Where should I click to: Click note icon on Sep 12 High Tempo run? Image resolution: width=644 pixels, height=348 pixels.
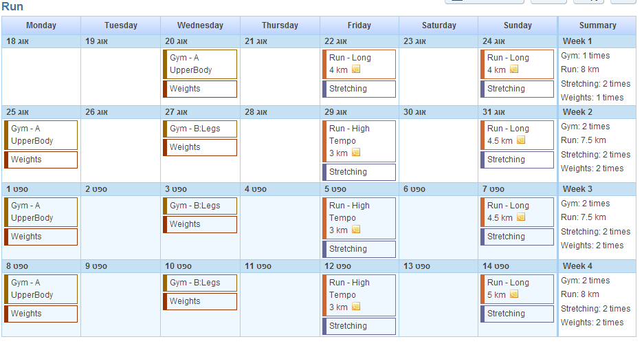pos(356,307)
